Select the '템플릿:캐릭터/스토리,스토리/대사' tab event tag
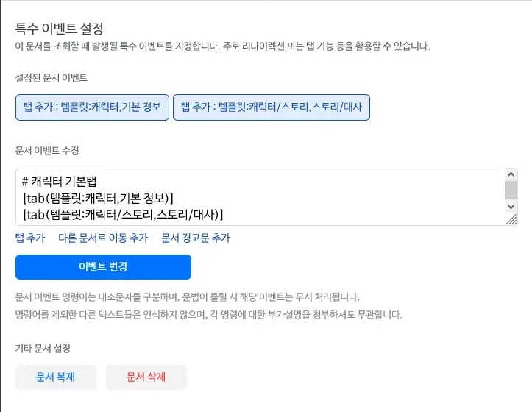Screen dimensions: 532x412 tap(272, 107)
